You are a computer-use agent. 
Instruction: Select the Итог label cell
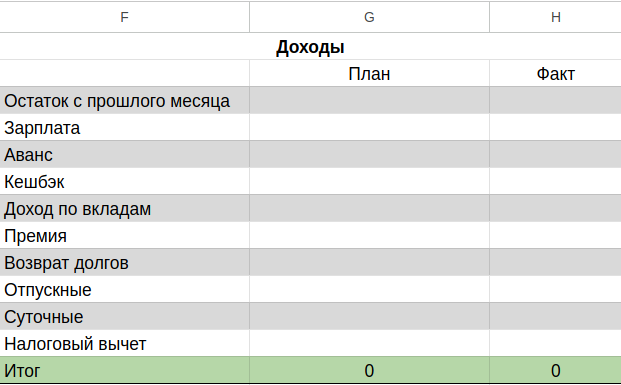tap(124, 370)
